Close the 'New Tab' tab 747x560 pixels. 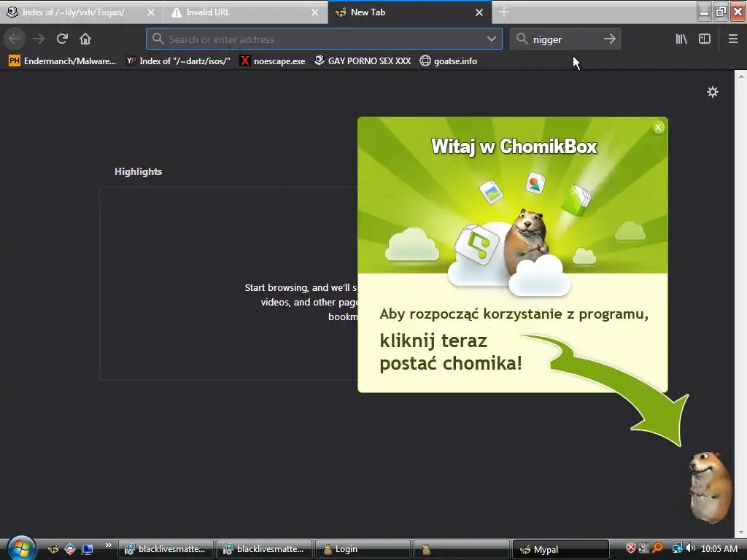(x=479, y=12)
